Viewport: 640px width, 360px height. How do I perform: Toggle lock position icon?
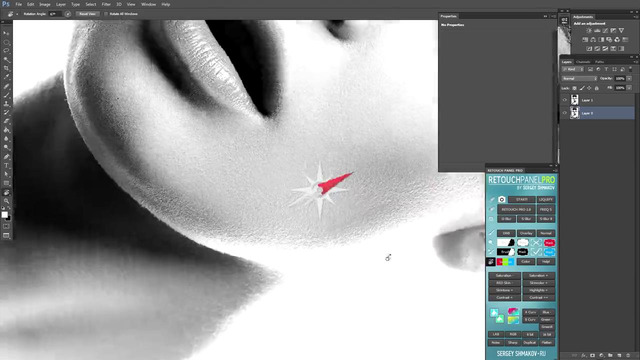point(589,88)
